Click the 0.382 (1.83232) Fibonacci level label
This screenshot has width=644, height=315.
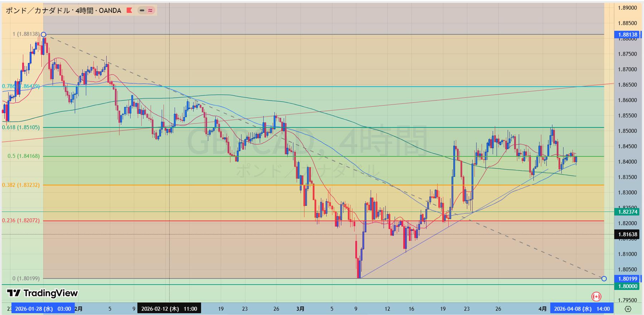click(x=21, y=185)
